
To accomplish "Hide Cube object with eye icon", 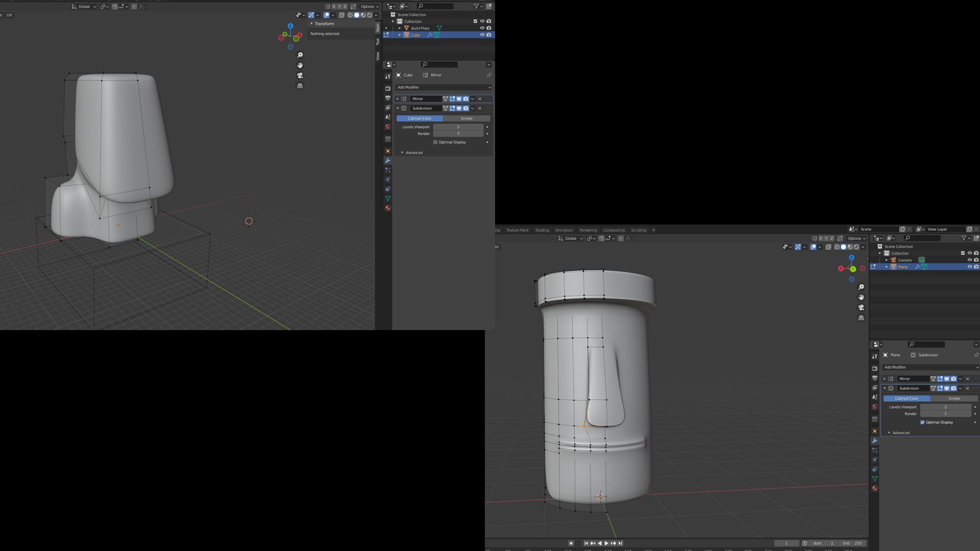I will [x=482, y=35].
